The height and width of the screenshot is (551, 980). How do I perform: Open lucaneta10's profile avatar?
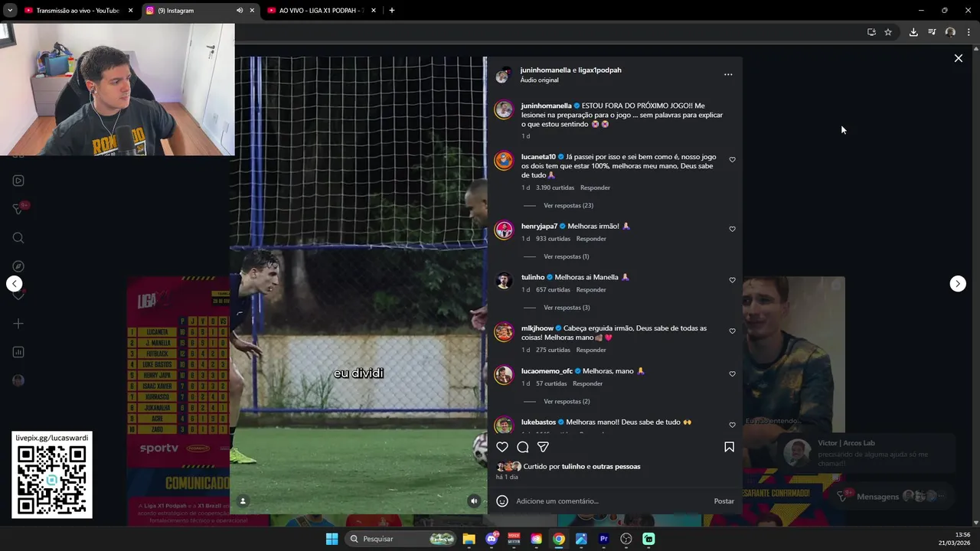click(504, 160)
